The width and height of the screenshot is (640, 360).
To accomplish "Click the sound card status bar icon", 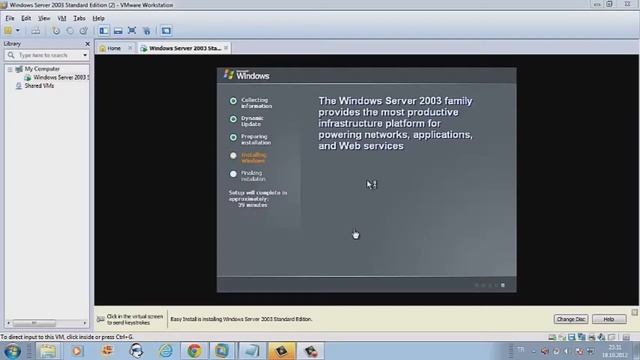I will pyautogui.click(x=601, y=337).
